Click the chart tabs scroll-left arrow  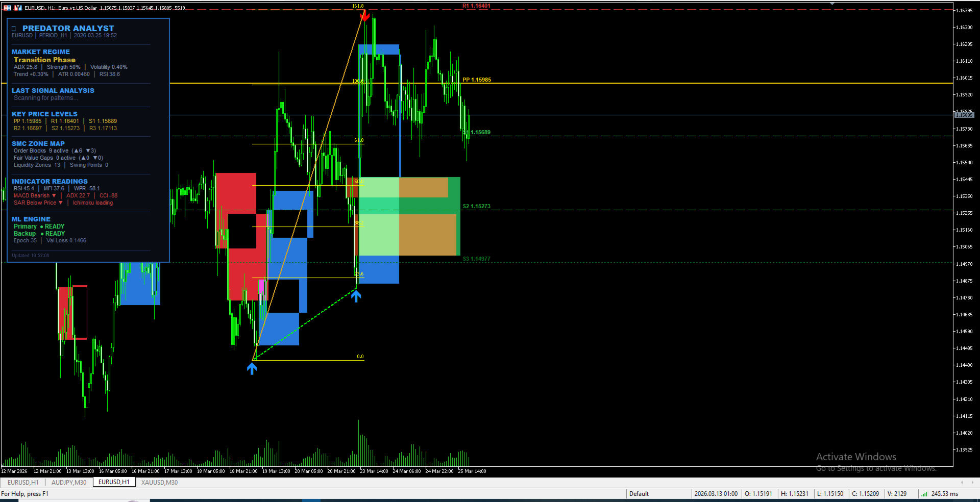tap(962, 482)
